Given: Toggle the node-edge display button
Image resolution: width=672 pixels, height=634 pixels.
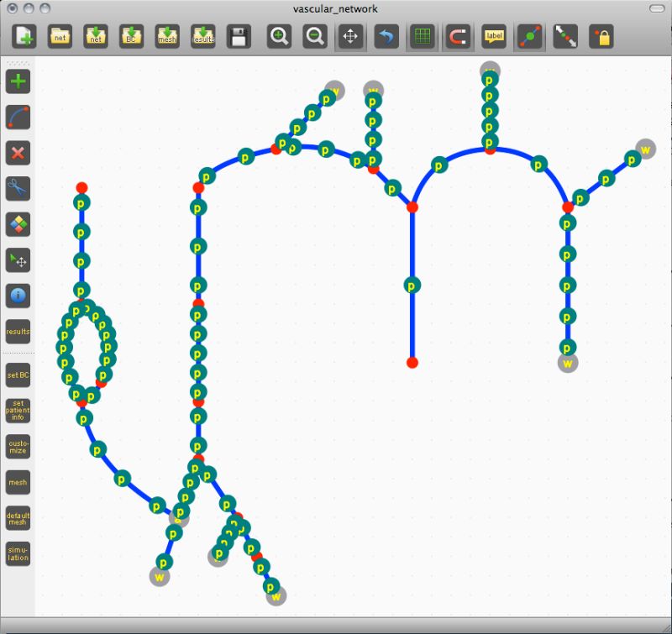Looking at the screenshot, I should pyautogui.click(x=530, y=36).
